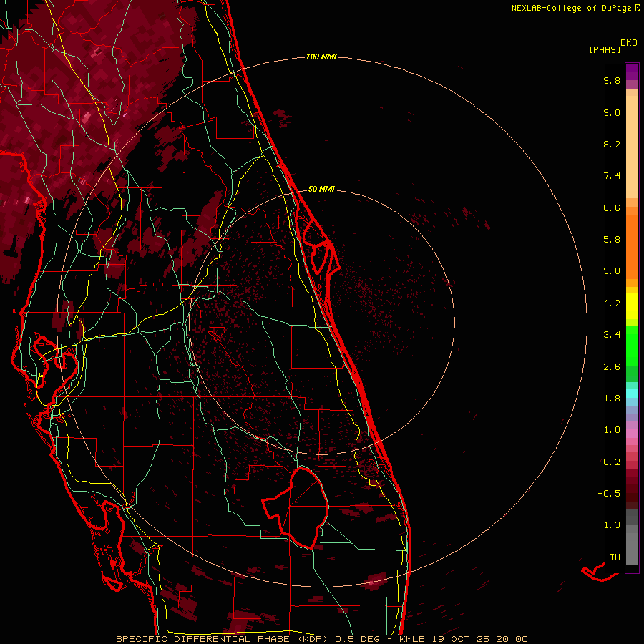Select the 0.2 value on the scale
This screenshot has height=644, width=644.
click(x=612, y=462)
